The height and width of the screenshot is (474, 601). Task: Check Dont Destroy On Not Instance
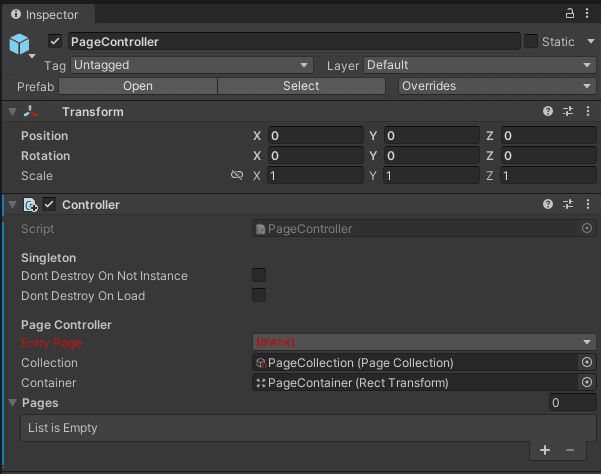[259, 275]
